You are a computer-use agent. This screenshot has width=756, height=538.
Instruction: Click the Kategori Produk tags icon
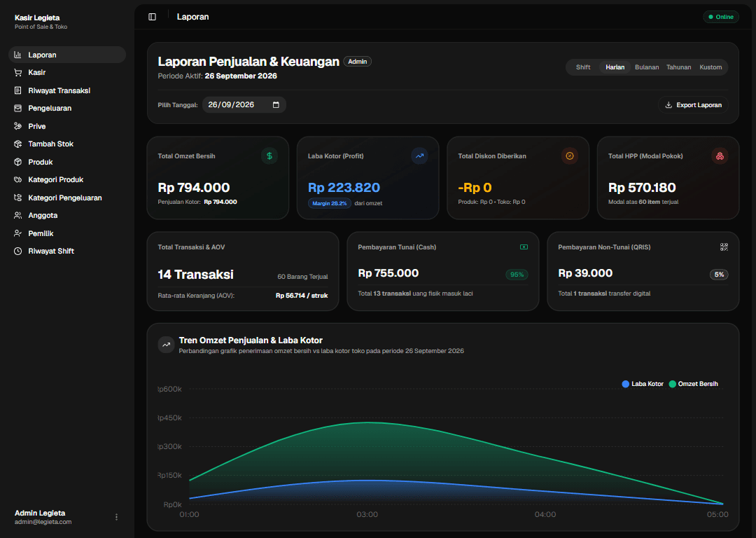tap(17, 179)
